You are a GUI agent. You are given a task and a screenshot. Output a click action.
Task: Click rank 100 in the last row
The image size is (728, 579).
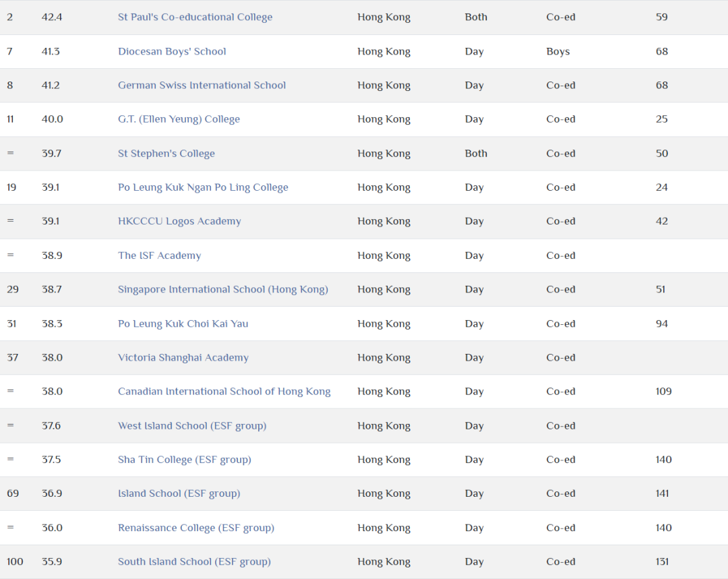coord(15,561)
